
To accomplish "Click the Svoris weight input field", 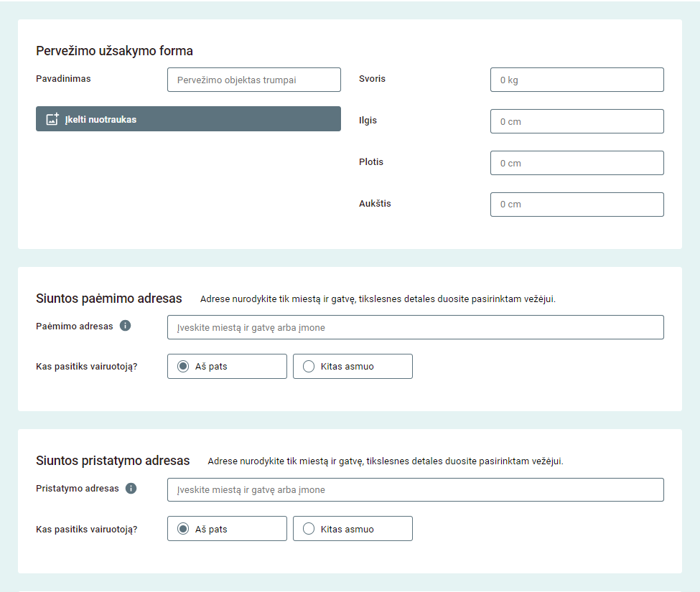I will [577, 80].
